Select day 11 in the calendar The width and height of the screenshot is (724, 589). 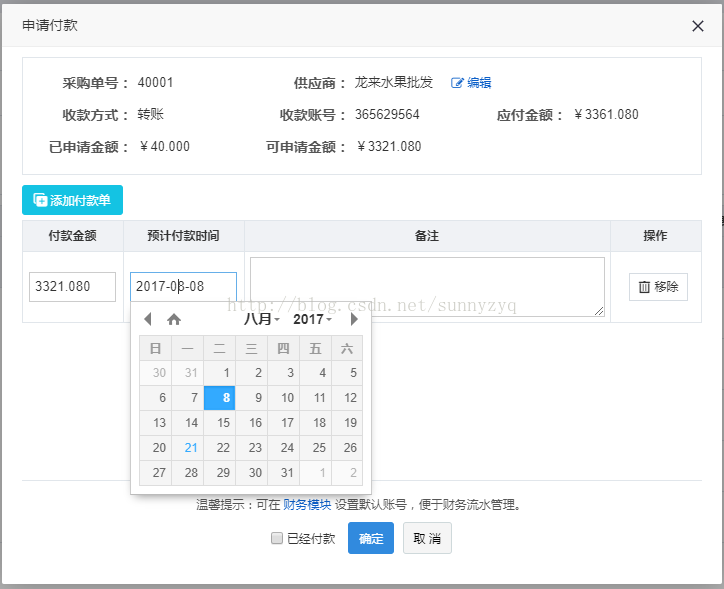coord(315,397)
